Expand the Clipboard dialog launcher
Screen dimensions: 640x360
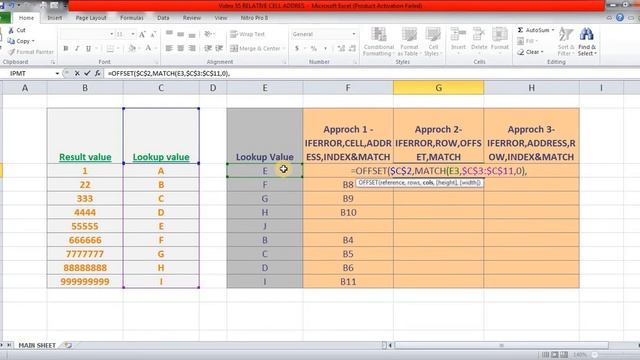tap(53, 62)
